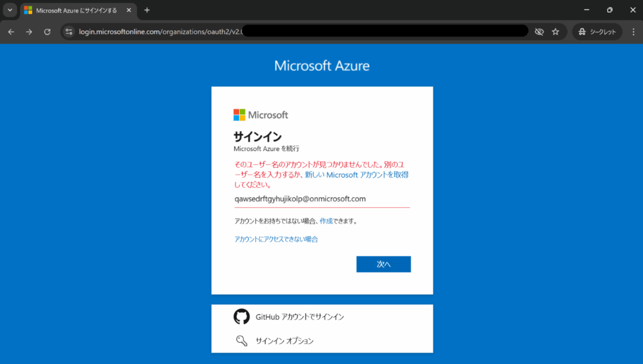Viewport: 643px width, 364px height.
Task: Open the シークレット incognito indicator
Action: pyautogui.click(x=597, y=31)
